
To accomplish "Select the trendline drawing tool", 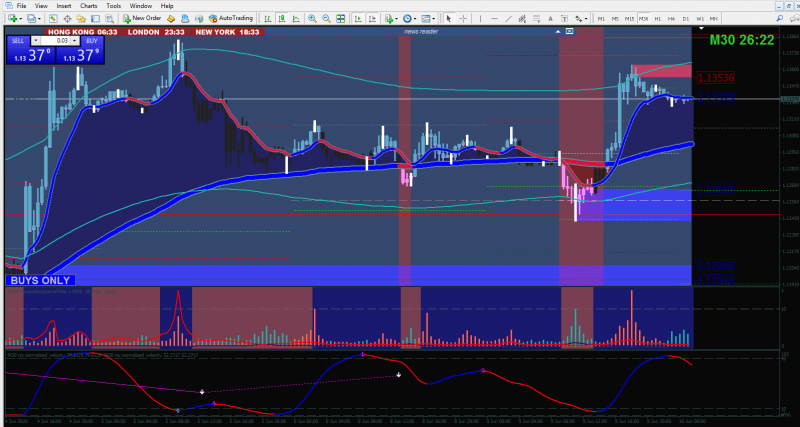I will [x=509, y=18].
